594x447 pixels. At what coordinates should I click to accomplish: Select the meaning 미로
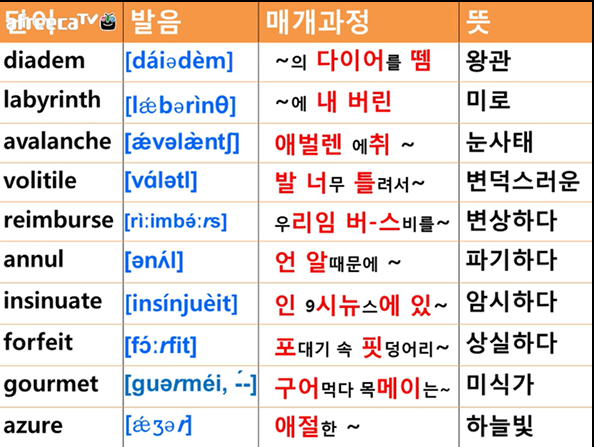point(488,101)
